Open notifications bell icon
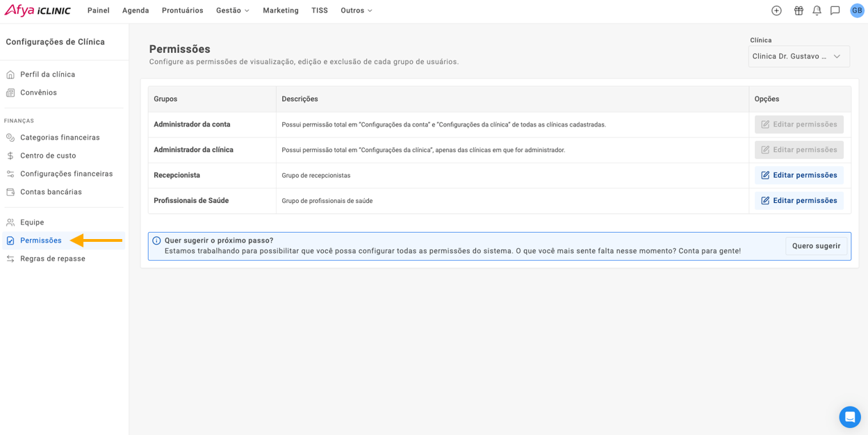Screen dimensions: 868x435 click(x=817, y=10)
